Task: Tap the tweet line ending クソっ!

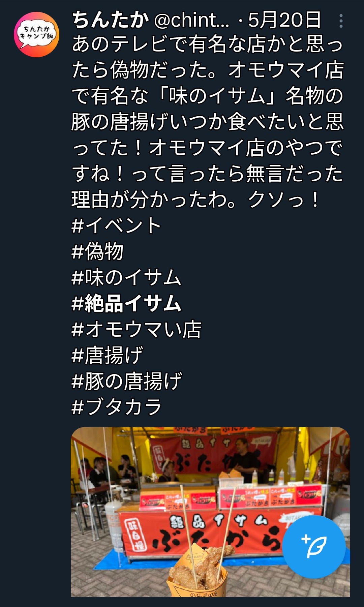Action: pos(195,200)
